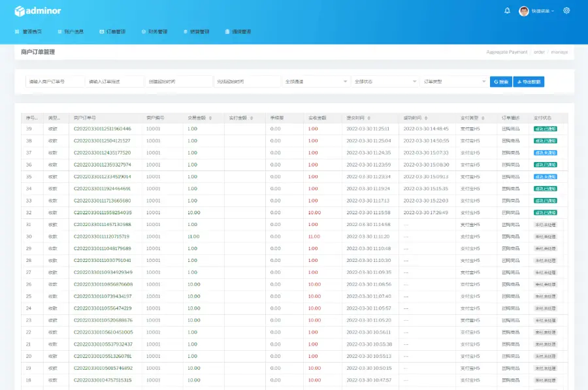Sort by 实付金额 column sort arrows
This screenshot has height=390, width=588.
[251, 118]
